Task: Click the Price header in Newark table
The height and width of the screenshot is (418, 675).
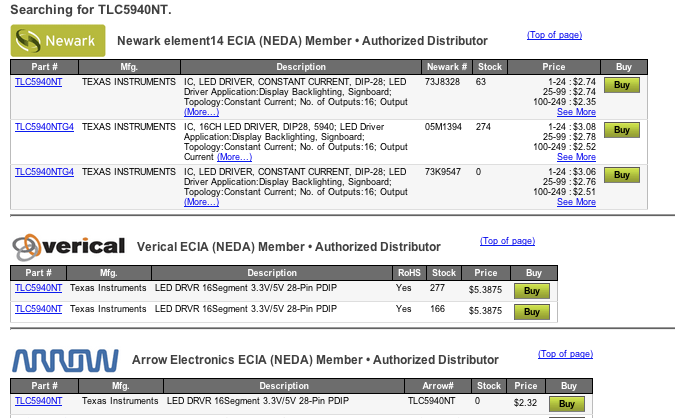Action: click(554, 67)
